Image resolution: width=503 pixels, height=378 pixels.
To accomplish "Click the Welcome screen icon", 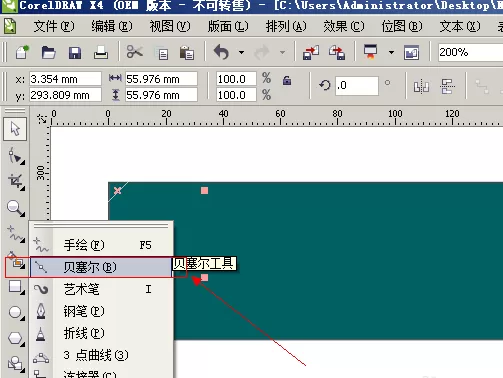I will [x=411, y=53].
